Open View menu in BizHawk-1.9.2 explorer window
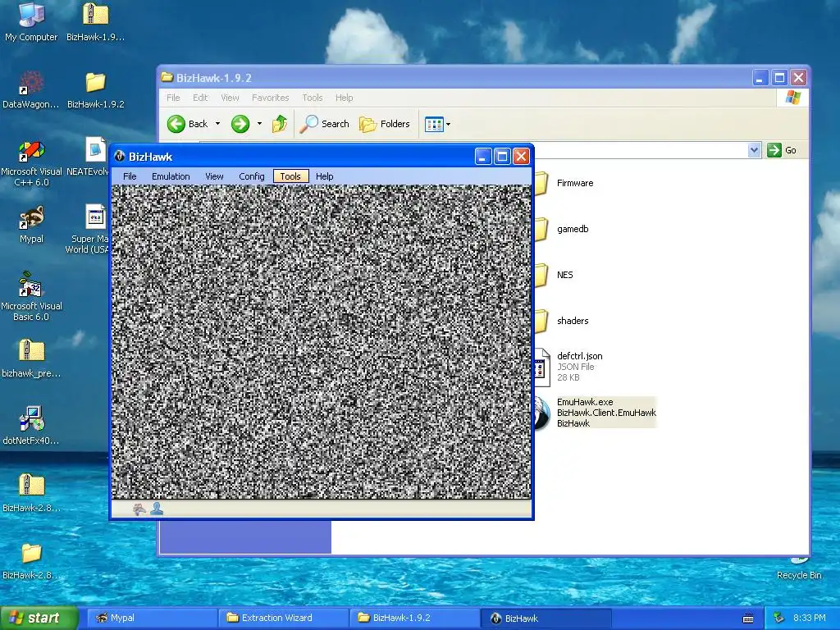The height and width of the screenshot is (630, 840). (230, 98)
